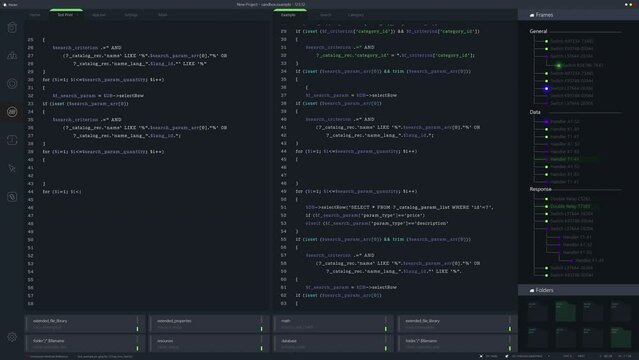Click line 29 category_id condition in right editor
Screen dimensions: 639x360
(387, 31)
